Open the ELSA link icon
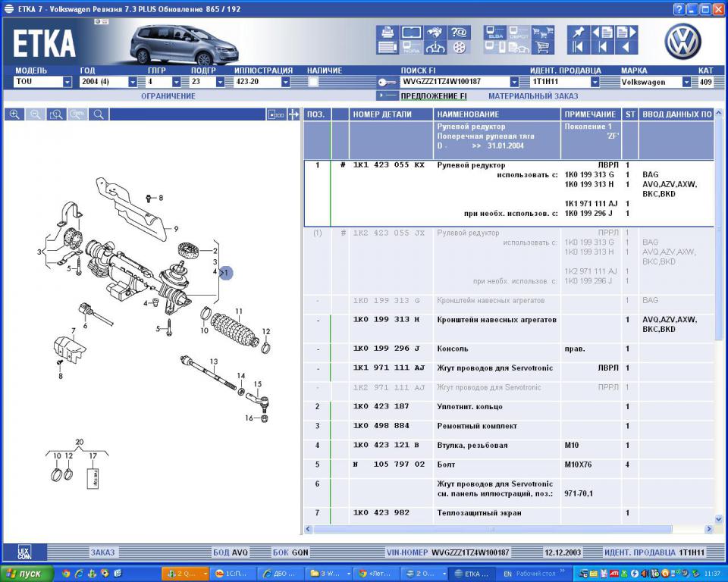This screenshot has height=582, width=728. coord(494,33)
